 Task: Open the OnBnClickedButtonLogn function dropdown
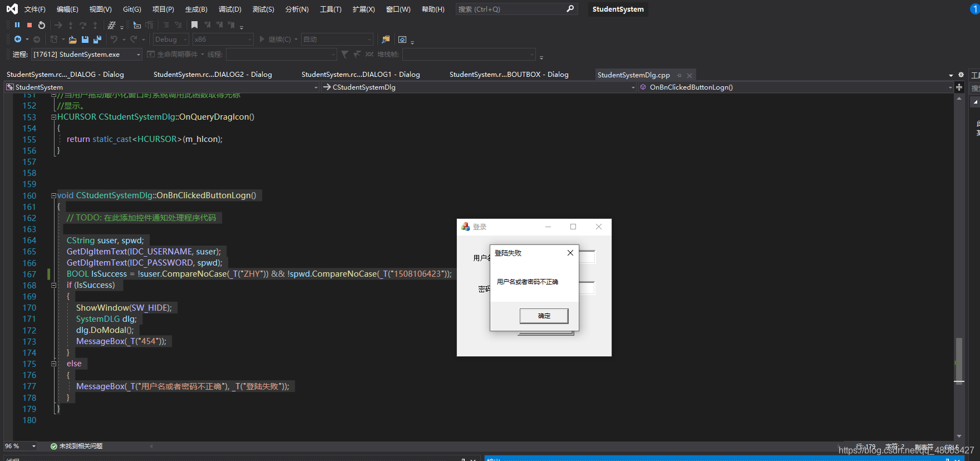click(x=796, y=87)
